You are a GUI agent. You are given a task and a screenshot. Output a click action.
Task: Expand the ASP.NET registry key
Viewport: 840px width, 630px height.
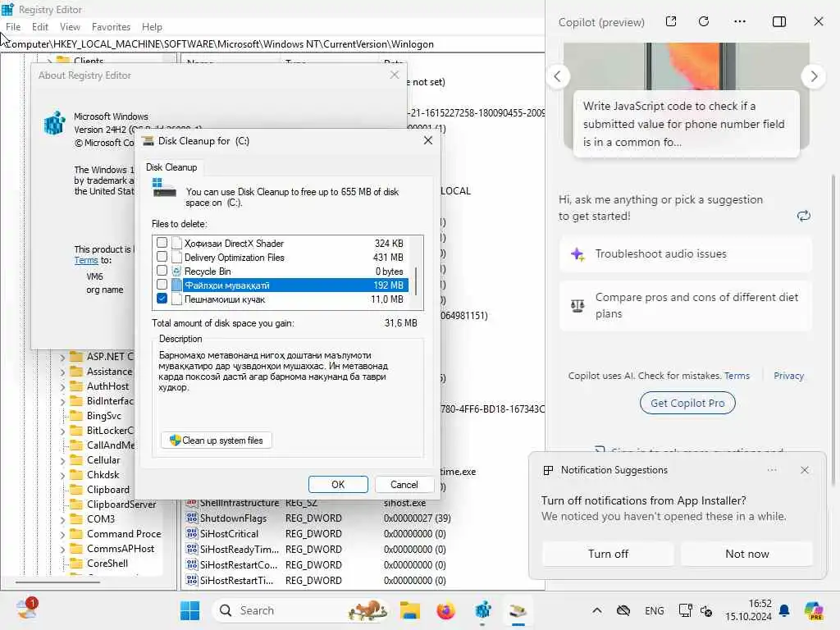(62, 357)
